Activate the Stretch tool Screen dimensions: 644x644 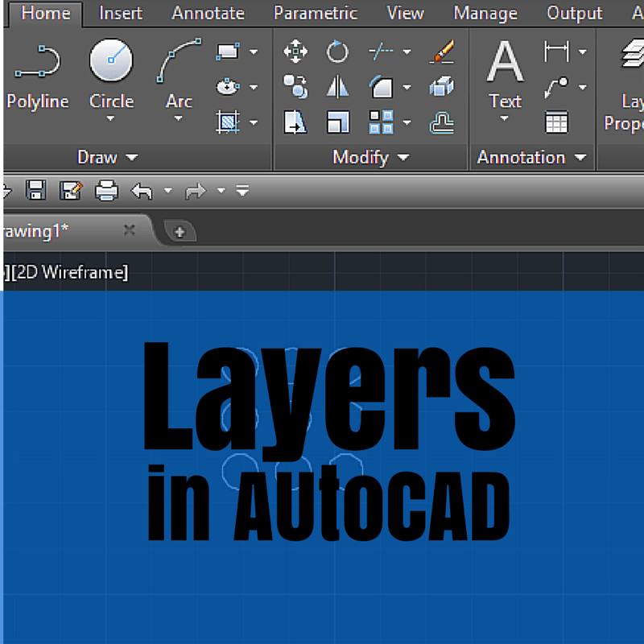[295, 122]
